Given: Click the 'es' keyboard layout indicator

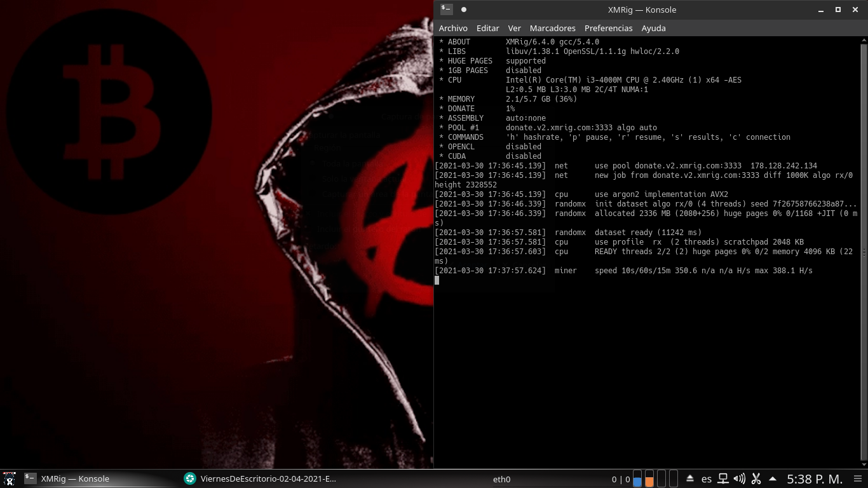Looking at the screenshot, I should 707,479.
